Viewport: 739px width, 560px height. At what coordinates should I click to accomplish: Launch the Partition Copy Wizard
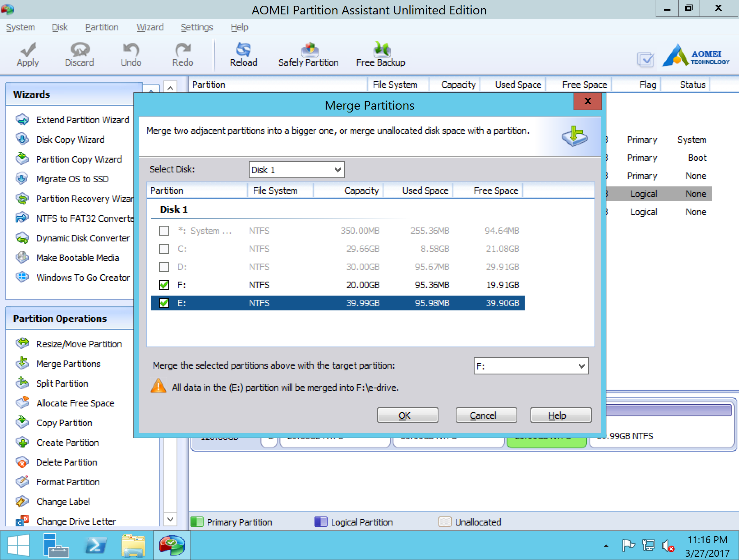tap(69, 159)
